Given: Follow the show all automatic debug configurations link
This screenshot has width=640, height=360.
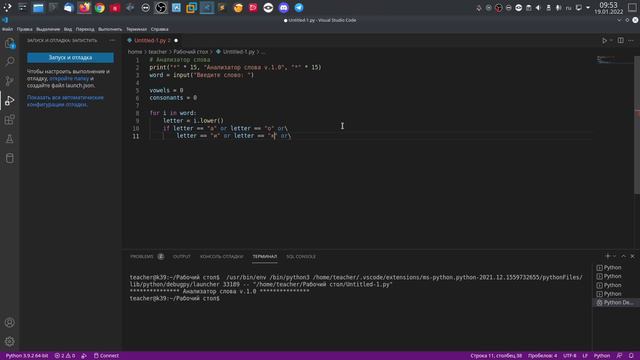Looking at the screenshot, I should point(65,101).
